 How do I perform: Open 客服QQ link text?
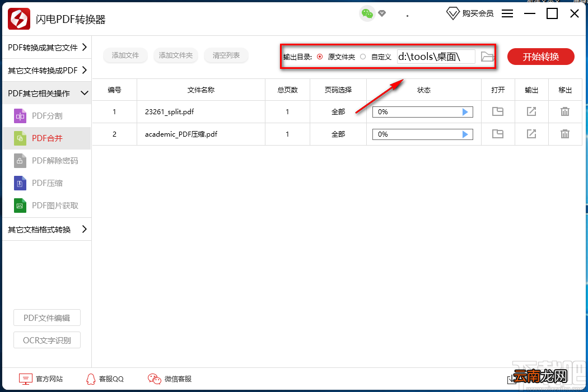[x=111, y=379]
